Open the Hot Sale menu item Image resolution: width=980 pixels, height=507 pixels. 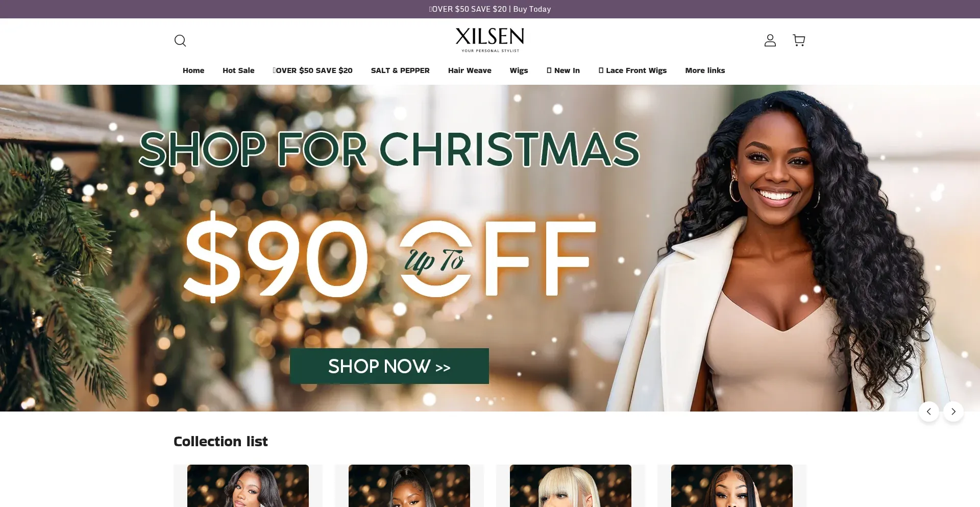coord(238,70)
